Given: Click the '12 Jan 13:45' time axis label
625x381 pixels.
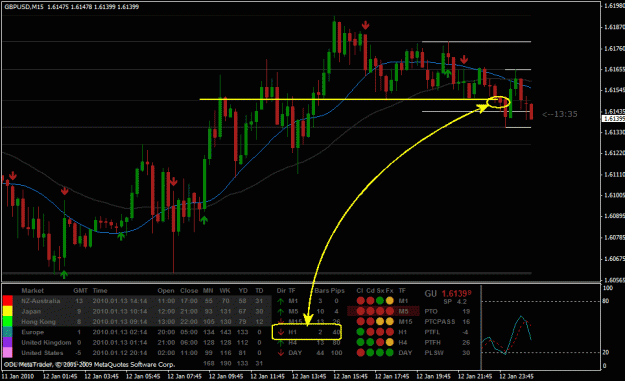Looking at the screenshot, I should [309, 376].
